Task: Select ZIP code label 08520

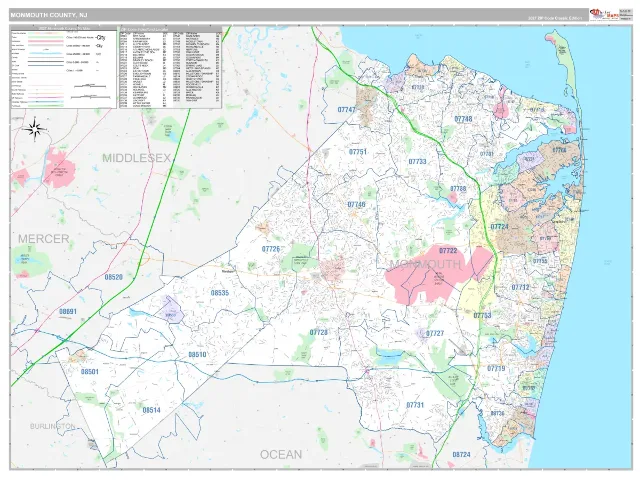Action: [x=113, y=277]
